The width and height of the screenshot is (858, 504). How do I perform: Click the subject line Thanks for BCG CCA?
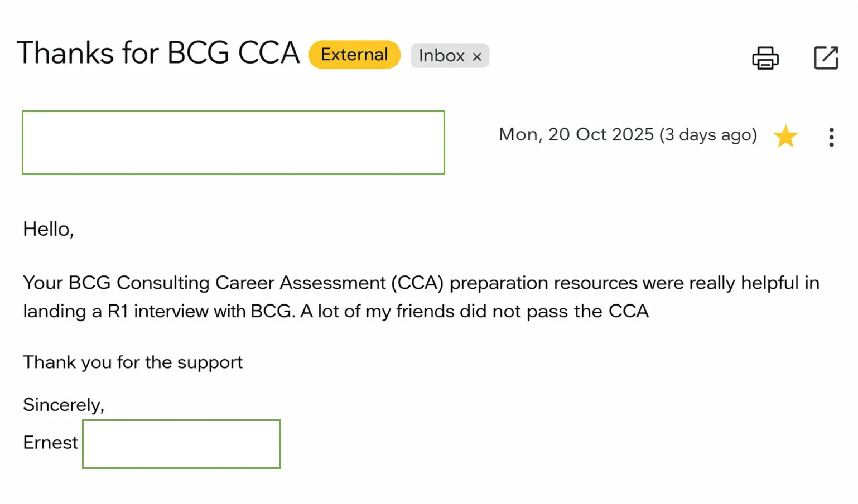point(158,54)
